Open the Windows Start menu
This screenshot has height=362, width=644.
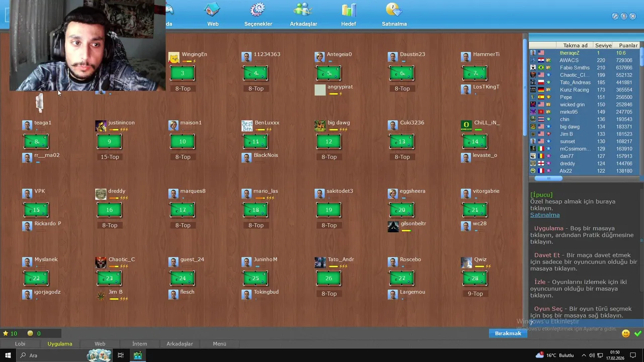(x=8, y=355)
